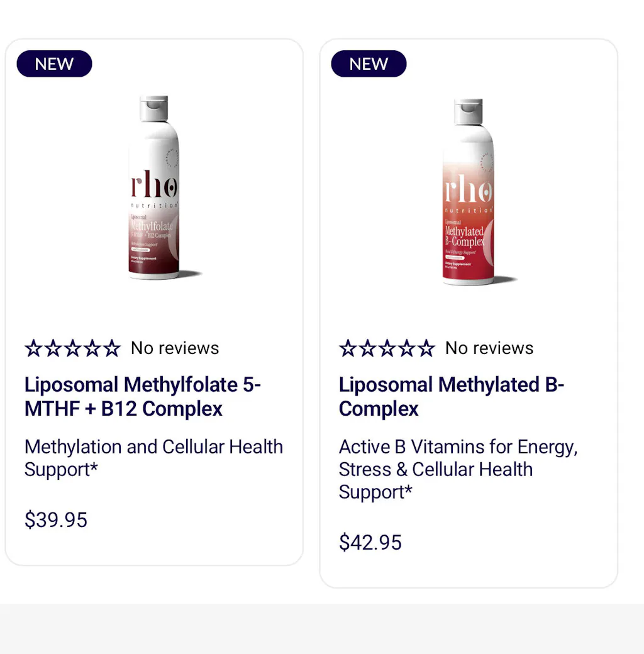644x654 pixels.
Task: Click the Methylfolate bottle product image
Action: [155, 187]
